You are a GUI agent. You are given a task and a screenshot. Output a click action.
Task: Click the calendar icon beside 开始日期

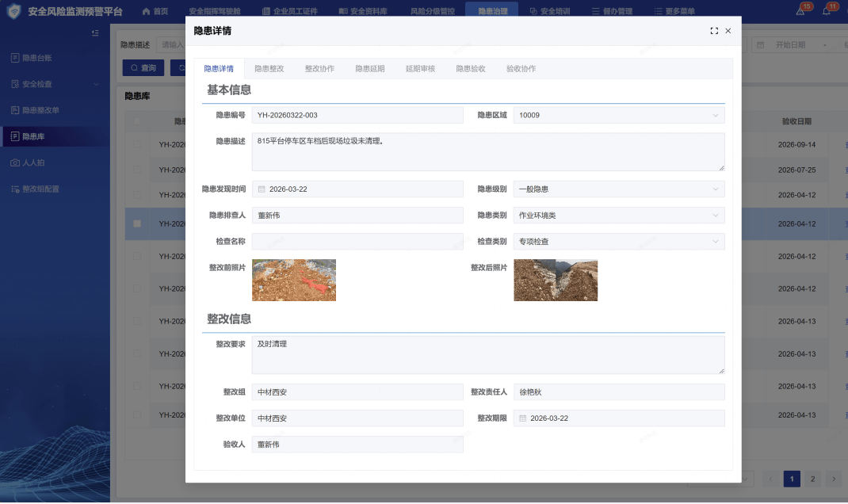760,45
